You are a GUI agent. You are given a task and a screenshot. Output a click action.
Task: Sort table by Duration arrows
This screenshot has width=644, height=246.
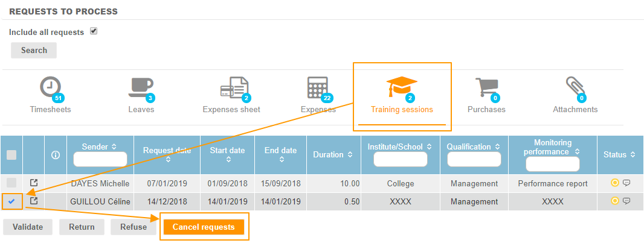[350, 155]
